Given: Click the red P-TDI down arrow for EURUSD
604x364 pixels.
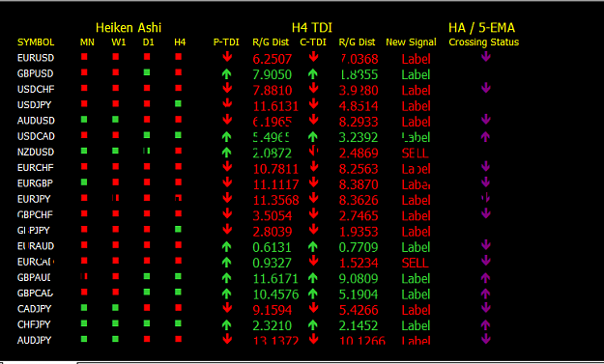Looking at the screenshot, I should point(227,57).
